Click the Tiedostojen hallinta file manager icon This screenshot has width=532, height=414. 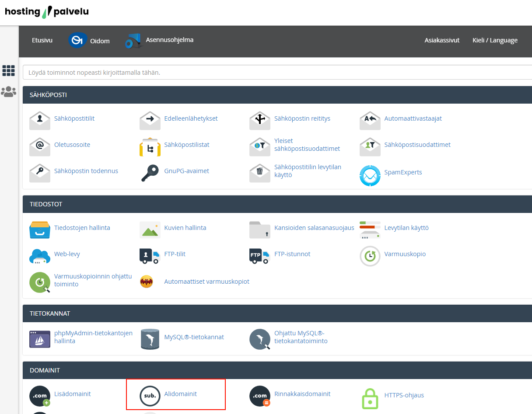40,230
